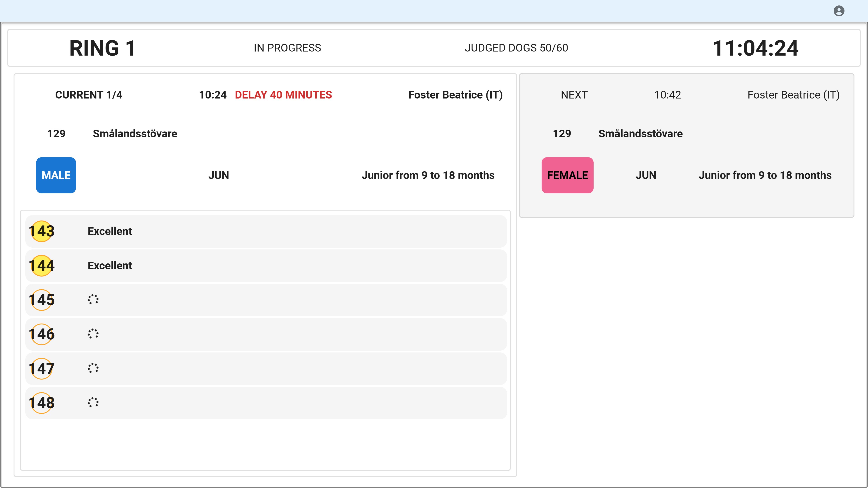Click the pending spinner for dog 148

(93, 402)
